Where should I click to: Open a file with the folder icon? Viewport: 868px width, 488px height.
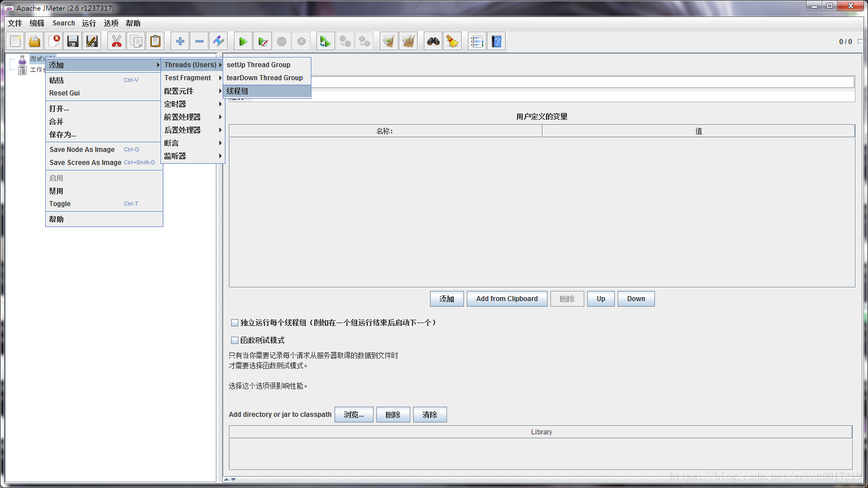click(x=34, y=41)
